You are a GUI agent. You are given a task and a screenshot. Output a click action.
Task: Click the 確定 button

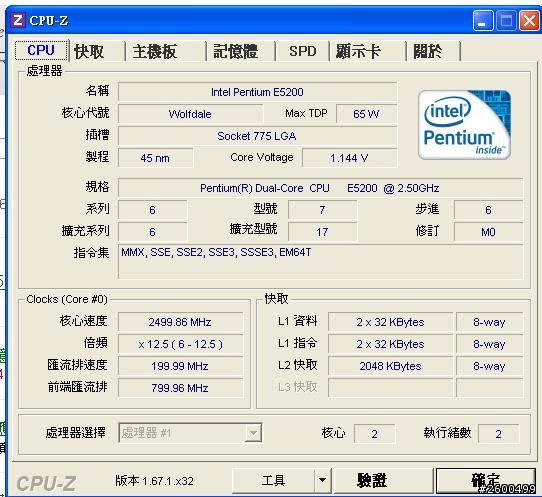pyautogui.click(x=485, y=480)
